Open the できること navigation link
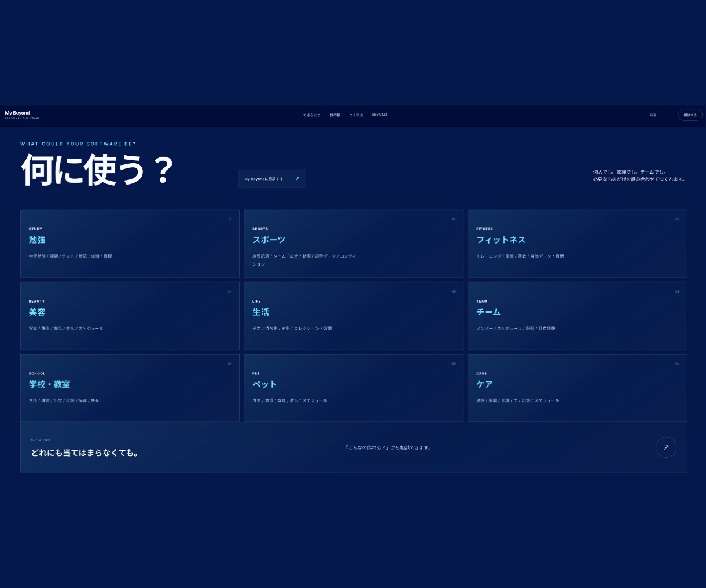The height and width of the screenshot is (588, 706). 311,115
